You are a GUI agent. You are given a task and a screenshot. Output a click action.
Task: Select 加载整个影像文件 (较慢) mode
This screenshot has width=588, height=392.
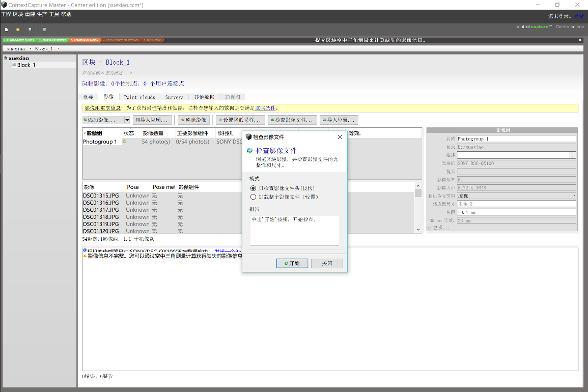[253, 197]
